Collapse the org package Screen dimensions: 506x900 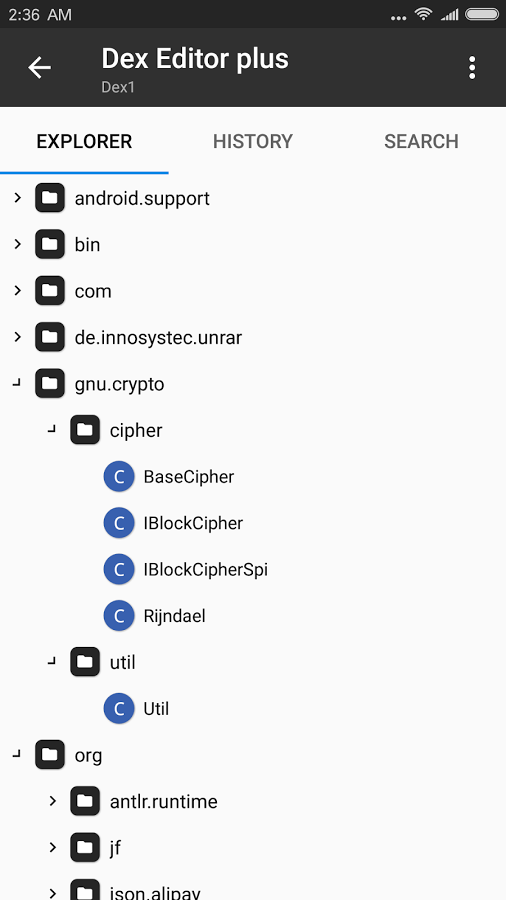(x=17, y=755)
